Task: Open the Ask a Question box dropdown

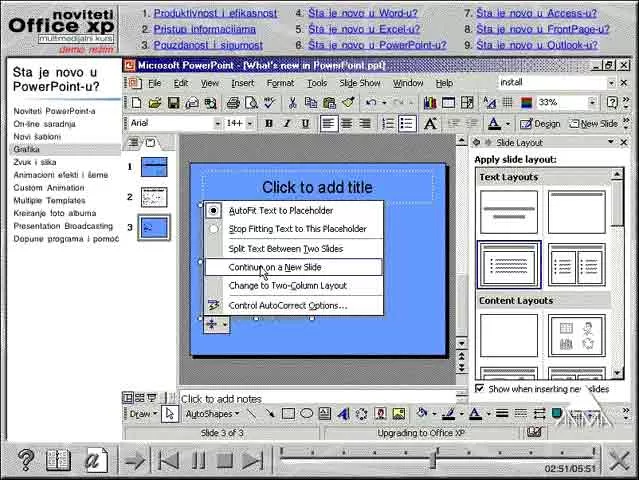Action: [611, 83]
